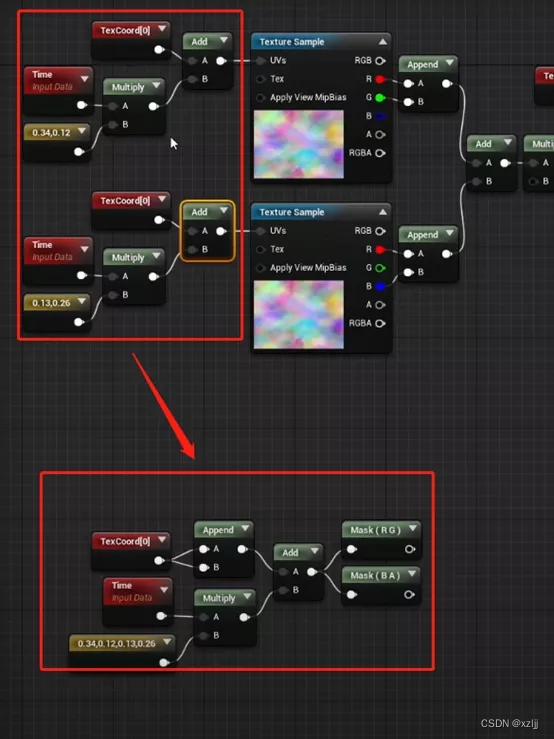Collapse the lower Texture Sample node

(x=383, y=212)
